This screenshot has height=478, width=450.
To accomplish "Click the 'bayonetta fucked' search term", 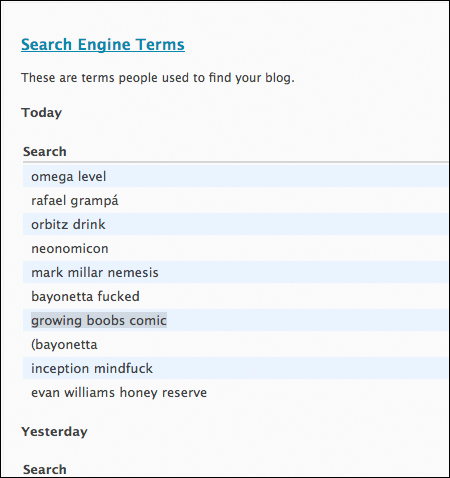I will click(x=85, y=297).
